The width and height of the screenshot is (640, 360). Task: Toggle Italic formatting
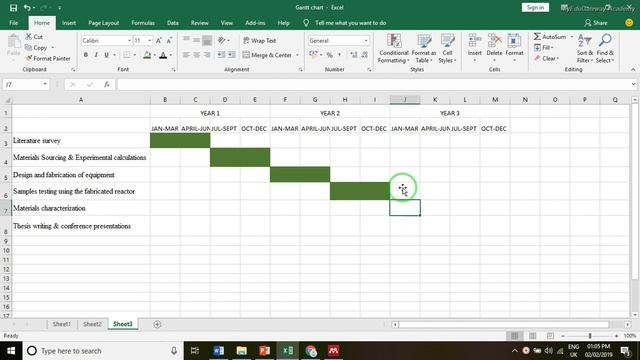[x=96, y=55]
